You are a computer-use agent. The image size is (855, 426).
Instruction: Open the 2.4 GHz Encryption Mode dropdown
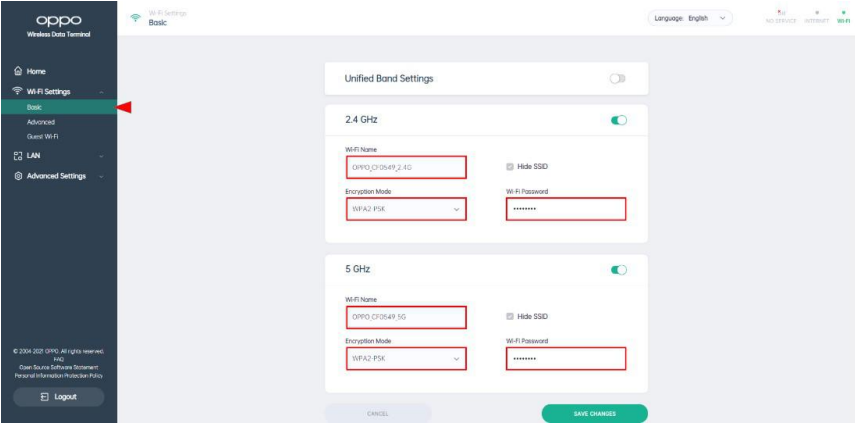tap(406, 209)
